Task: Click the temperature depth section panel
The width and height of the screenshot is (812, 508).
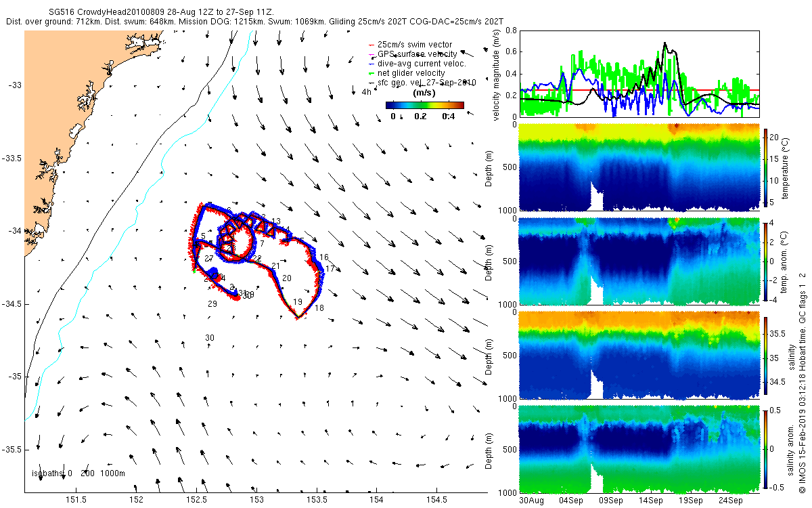Action: coord(639,167)
